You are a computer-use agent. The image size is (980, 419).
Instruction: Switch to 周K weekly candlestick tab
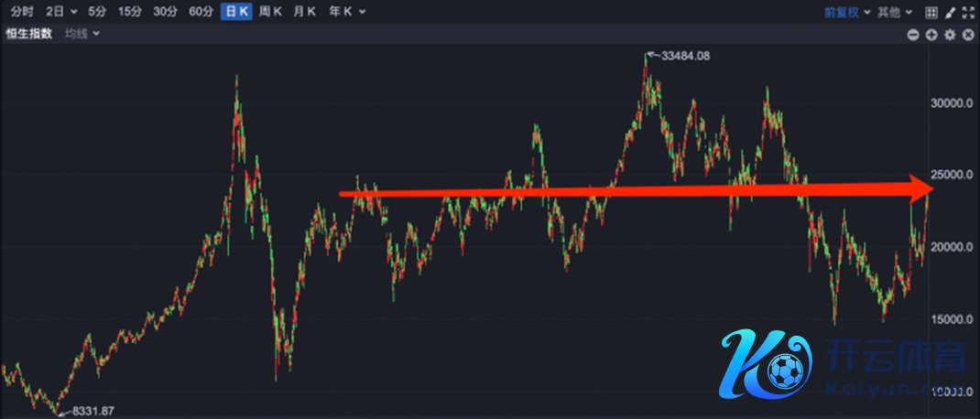tap(270, 12)
